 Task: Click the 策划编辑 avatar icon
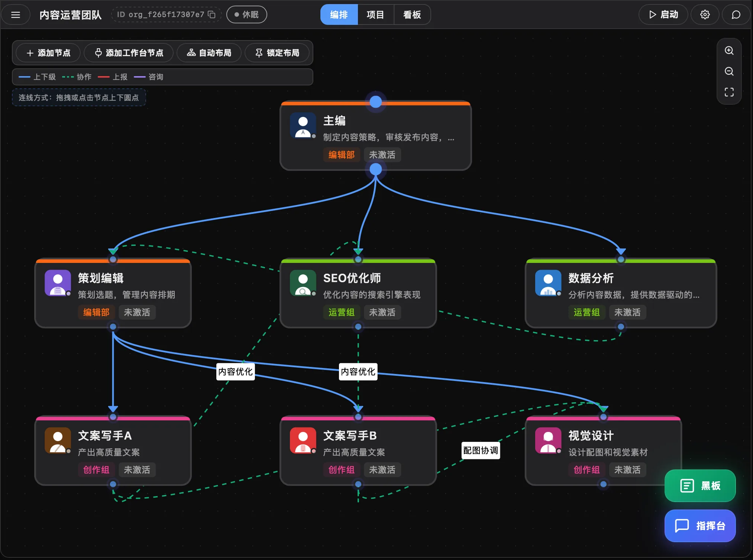pos(58,283)
